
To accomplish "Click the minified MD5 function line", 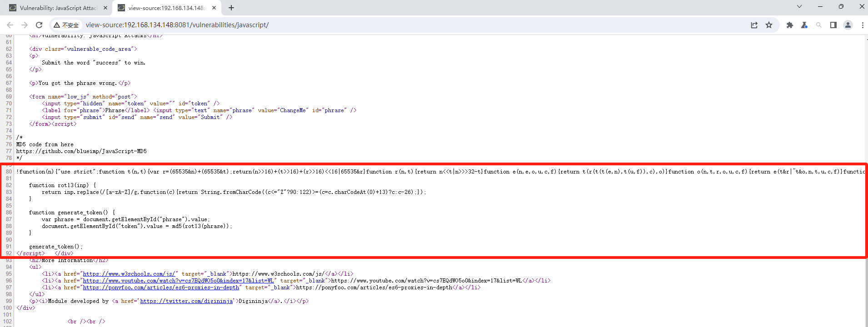I will tap(440, 172).
